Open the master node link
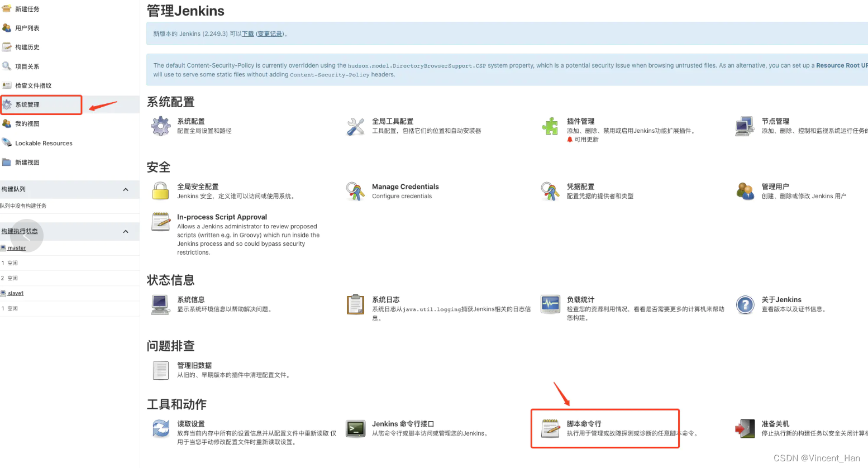The width and height of the screenshot is (868, 468). (17, 248)
